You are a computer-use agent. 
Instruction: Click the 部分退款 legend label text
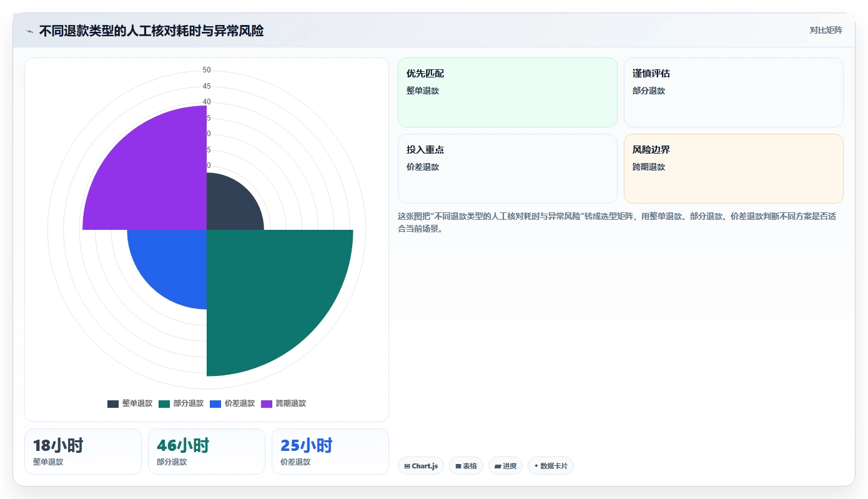coord(189,403)
